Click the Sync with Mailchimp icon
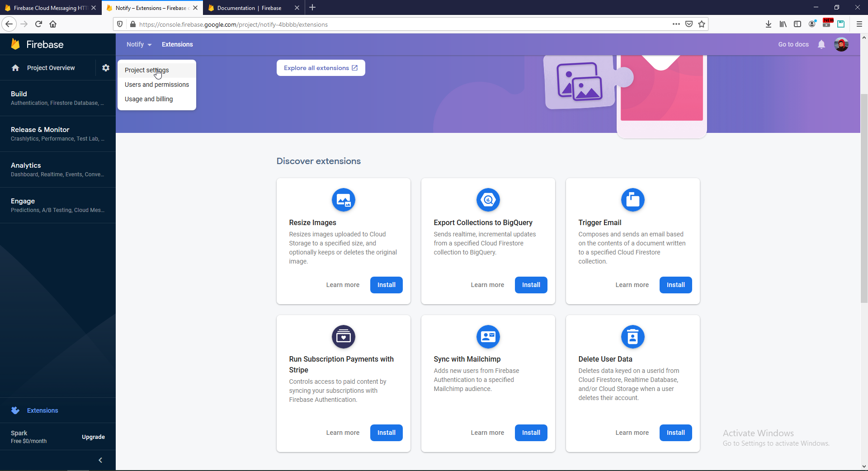 point(488,337)
